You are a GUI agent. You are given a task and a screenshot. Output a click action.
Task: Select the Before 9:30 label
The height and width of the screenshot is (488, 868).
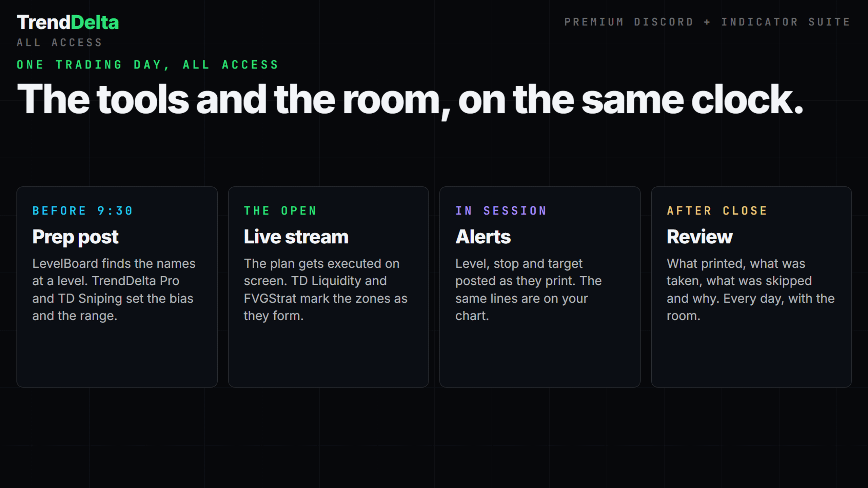[x=82, y=211]
